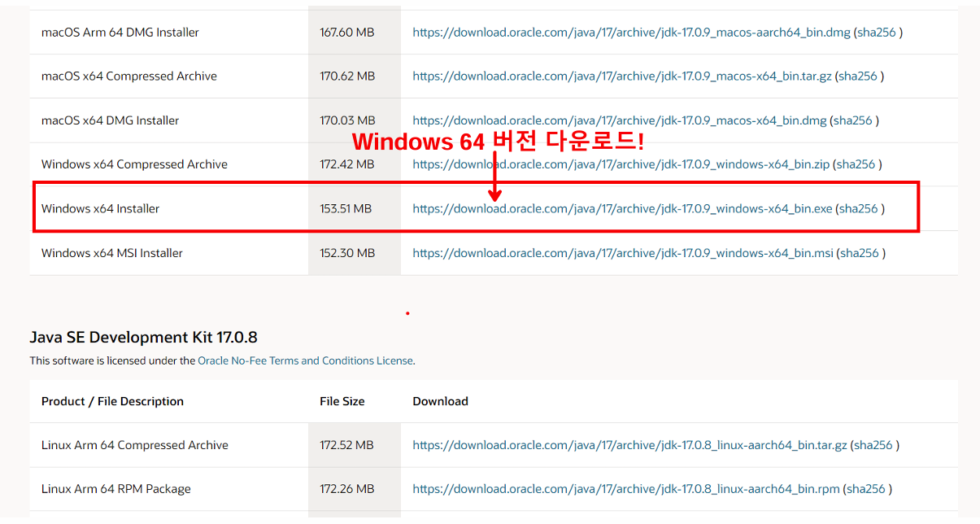Download jdk-17.0.9 windows-x64 zip archive
980x524 pixels.
pos(621,164)
